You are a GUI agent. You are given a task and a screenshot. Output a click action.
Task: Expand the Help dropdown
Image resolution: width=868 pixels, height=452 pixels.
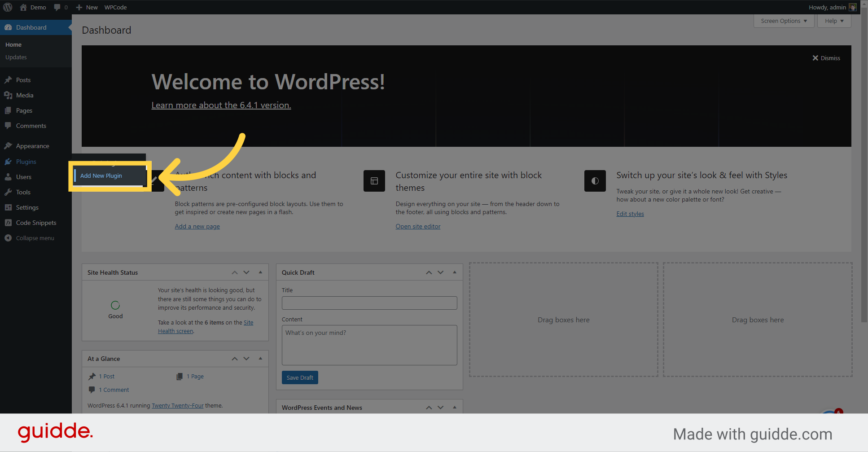pos(833,21)
